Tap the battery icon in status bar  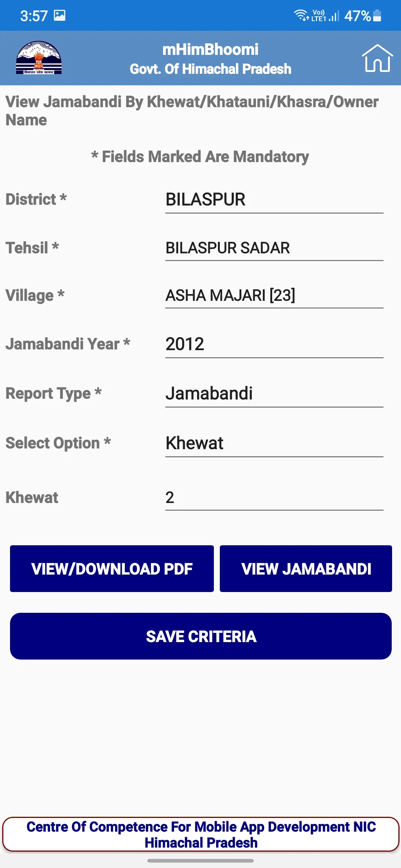pos(377,16)
